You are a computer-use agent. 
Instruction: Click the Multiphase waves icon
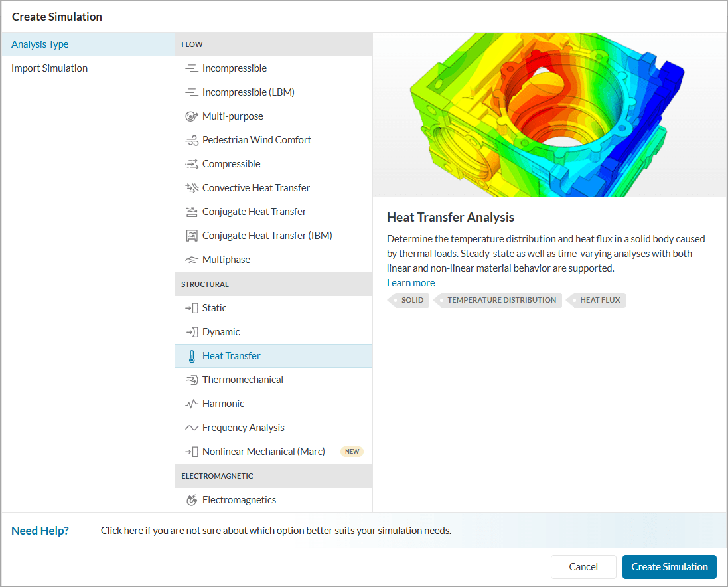192,260
